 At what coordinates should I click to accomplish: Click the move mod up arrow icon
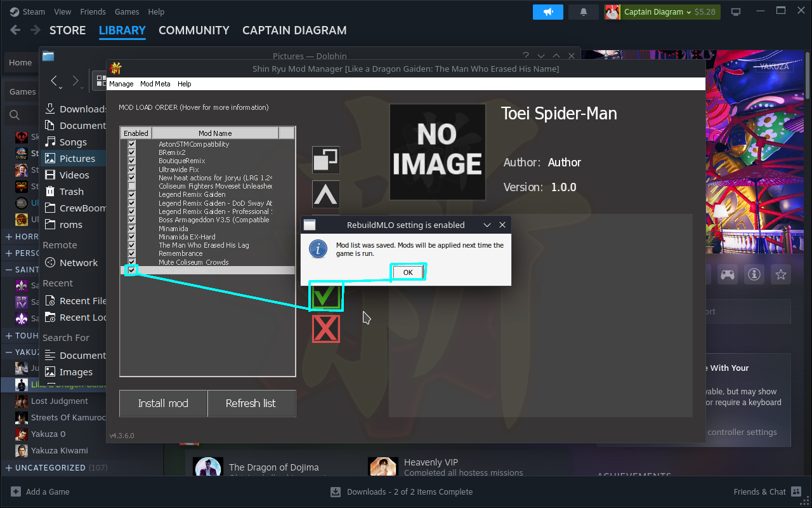tap(326, 194)
